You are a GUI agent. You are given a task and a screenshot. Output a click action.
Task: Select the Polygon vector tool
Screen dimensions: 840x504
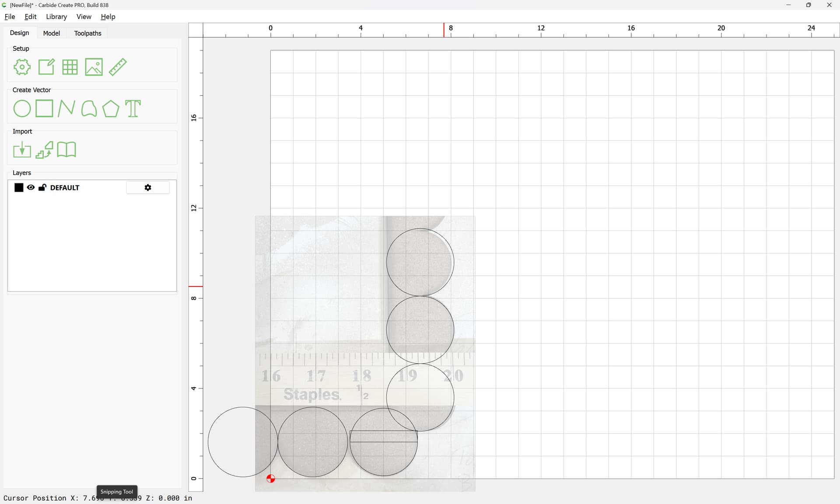111,108
